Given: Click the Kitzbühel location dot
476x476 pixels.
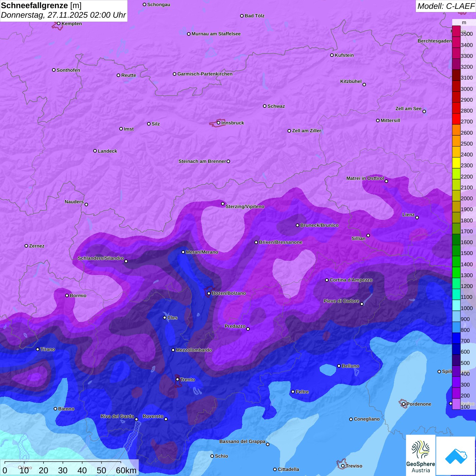Looking at the screenshot, I should pos(364,84).
